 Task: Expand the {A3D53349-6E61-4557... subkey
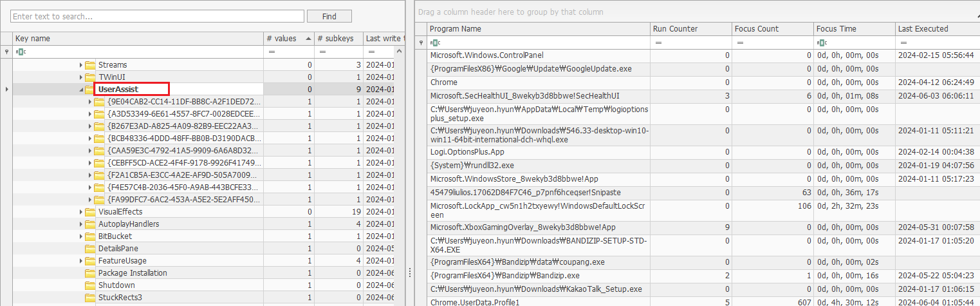(89, 113)
